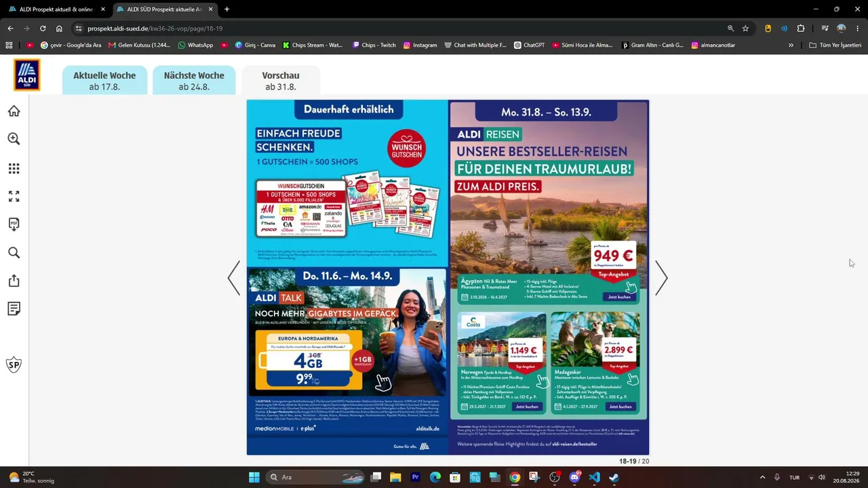The width and height of the screenshot is (868, 488).
Task: Open File Explorer from the taskbar
Action: [395, 477]
